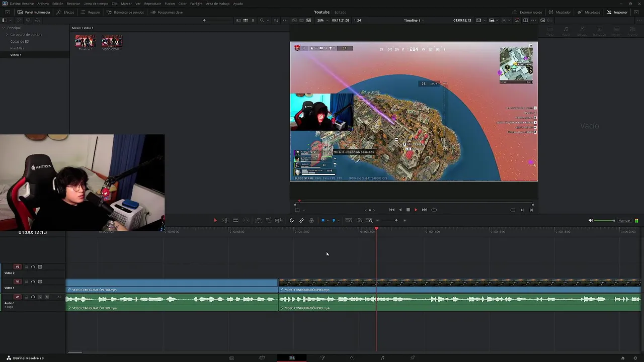Image resolution: width=644 pixels, height=362 pixels.
Task: Open the Línea de tiempo menu
Action: tap(96, 4)
